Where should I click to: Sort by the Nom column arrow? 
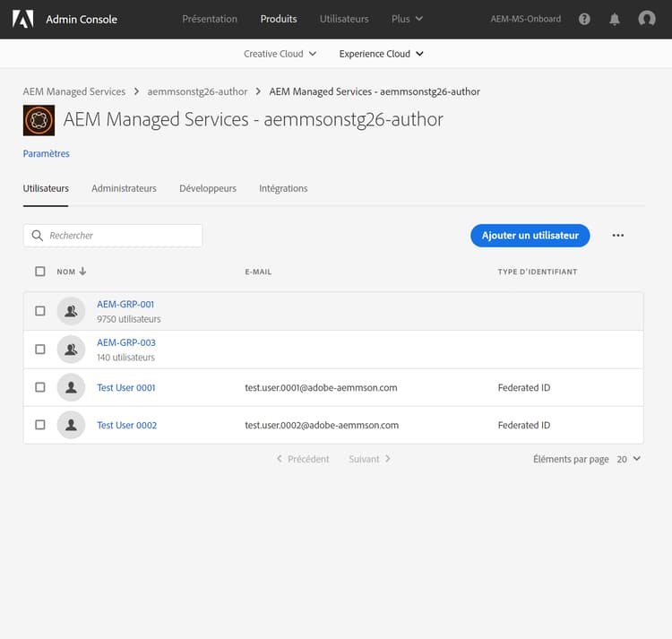tap(82, 272)
